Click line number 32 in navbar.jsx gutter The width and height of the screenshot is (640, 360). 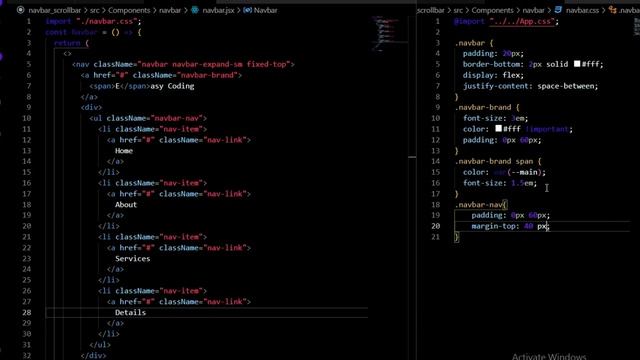coord(27,355)
